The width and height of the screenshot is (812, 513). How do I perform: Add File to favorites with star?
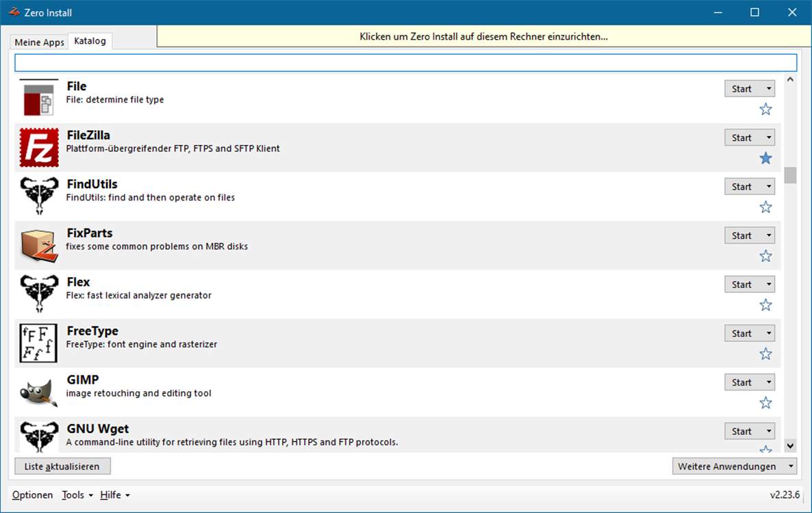(x=765, y=109)
